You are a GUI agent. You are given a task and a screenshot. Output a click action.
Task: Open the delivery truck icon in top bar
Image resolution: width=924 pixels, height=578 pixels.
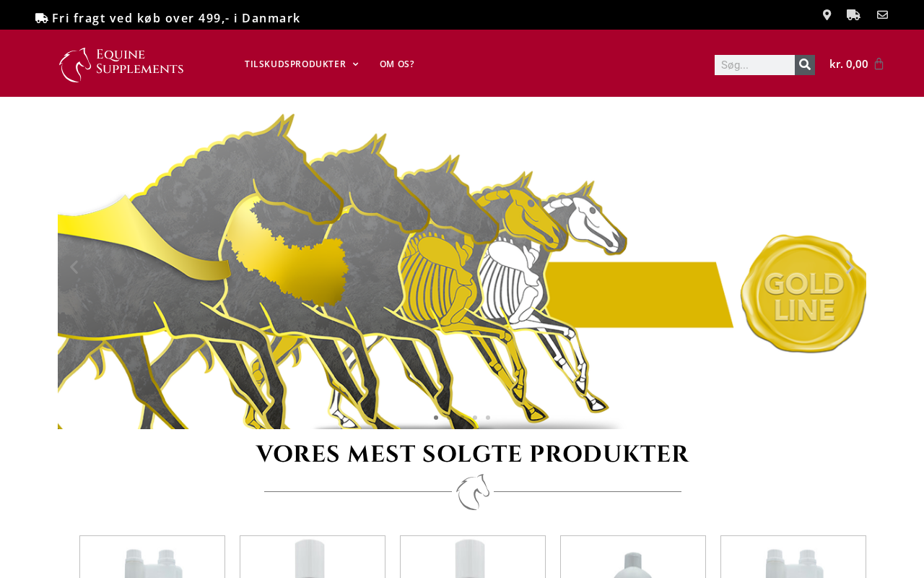(x=853, y=15)
